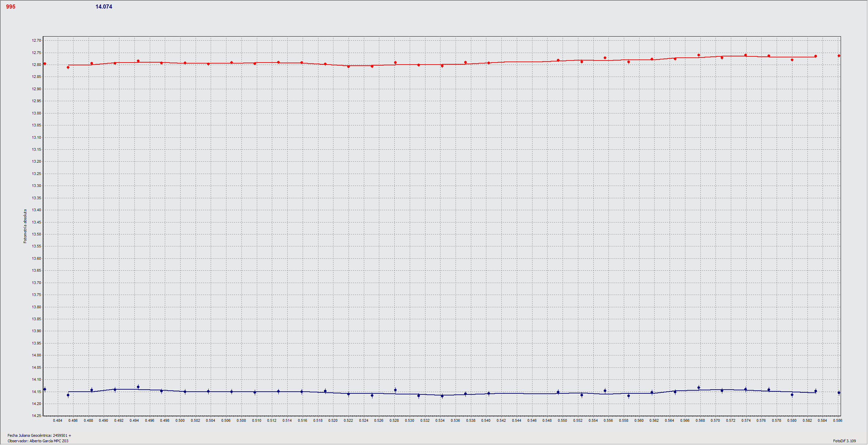
Task: Click the 12.70 y-axis tick label
Action: click(x=37, y=41)
